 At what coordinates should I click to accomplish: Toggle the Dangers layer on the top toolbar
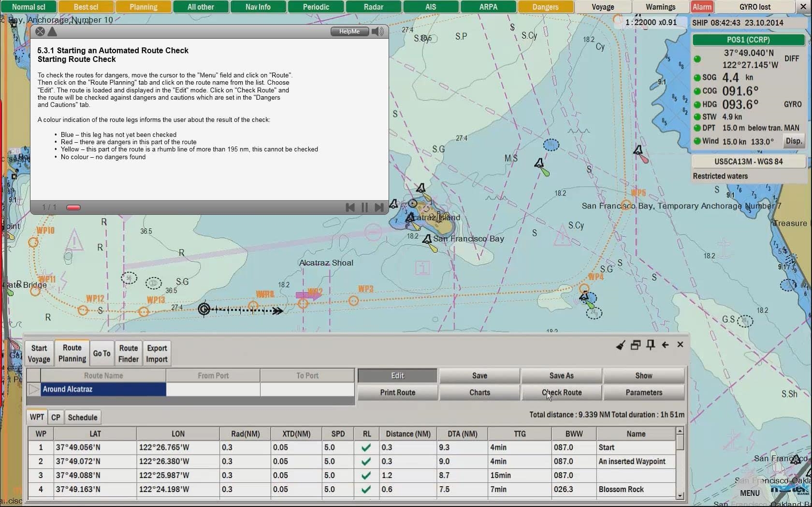point(545,7)
